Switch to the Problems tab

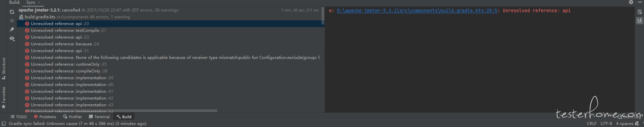point(45,117)
